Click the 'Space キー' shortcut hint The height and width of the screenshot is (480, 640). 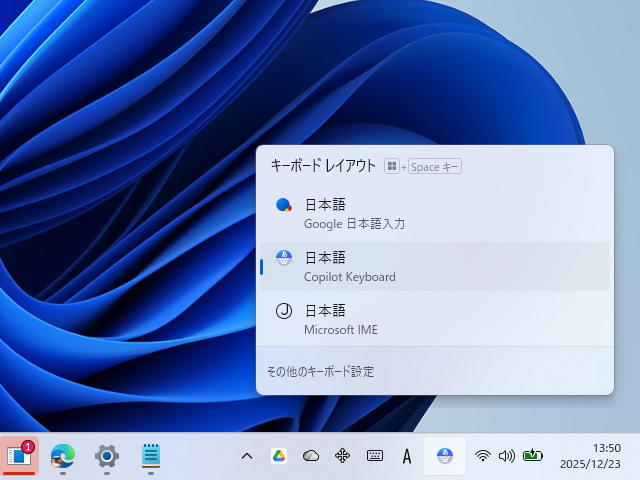(x=435, y=167)
